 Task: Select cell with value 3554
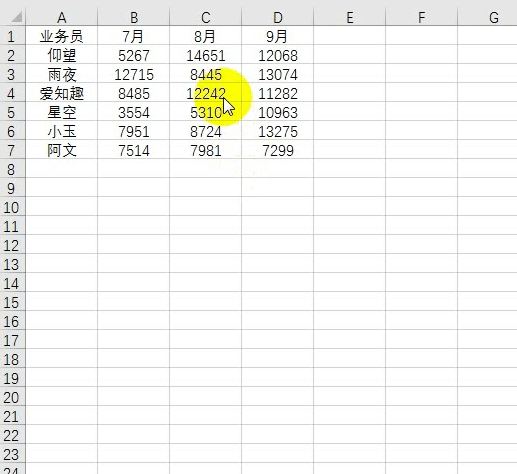[134, 112]
